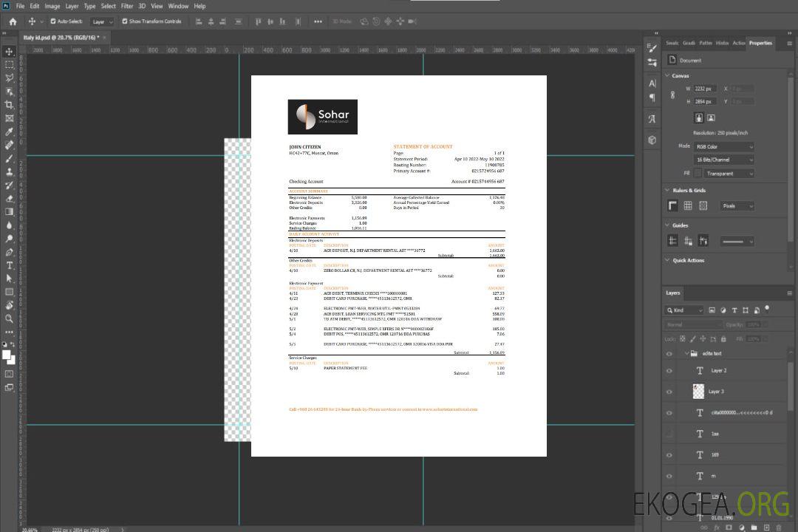Select the History Brush tool
Screen dimensions: 798x532
coord(9,185)
